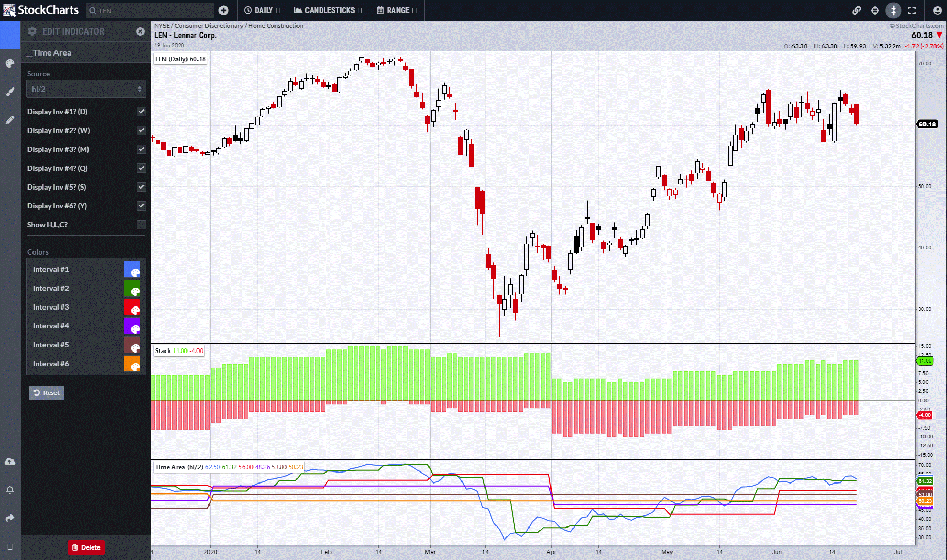Open the CANDLESTICKS chart type menu
This screenshot has width=947, height=560.
[328, 10]
